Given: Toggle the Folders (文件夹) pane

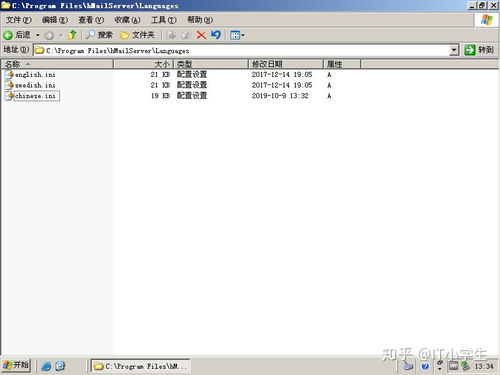Looking at the screenshot, I should pyautogui.click(x=137, y=35).
